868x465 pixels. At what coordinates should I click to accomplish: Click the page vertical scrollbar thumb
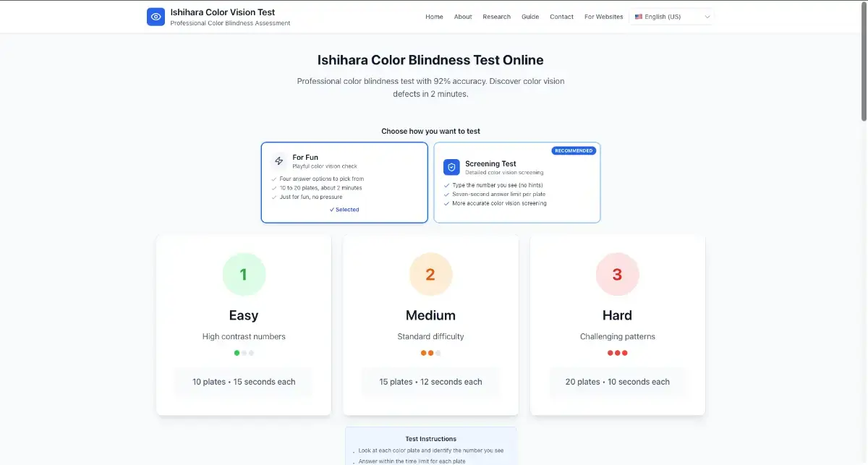[x=864, y=61]
